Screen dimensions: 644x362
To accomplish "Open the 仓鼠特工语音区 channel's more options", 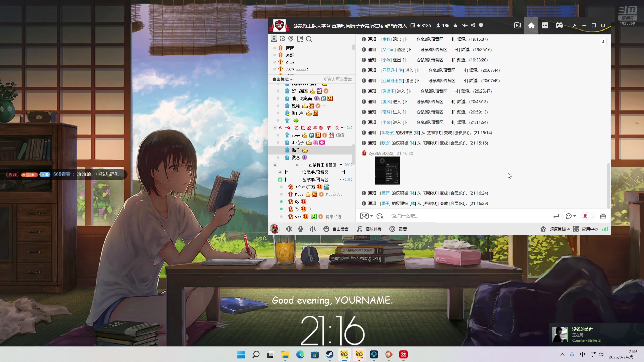I will [340, 165].
